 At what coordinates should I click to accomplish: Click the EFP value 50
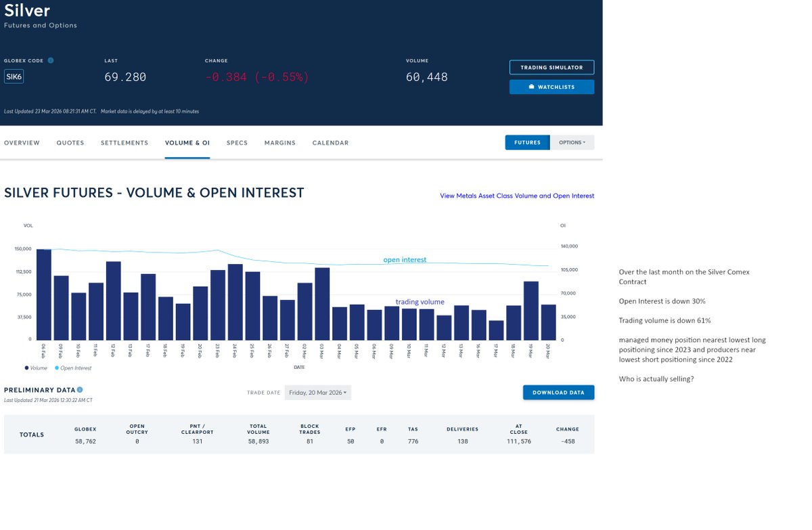point(351,441)
